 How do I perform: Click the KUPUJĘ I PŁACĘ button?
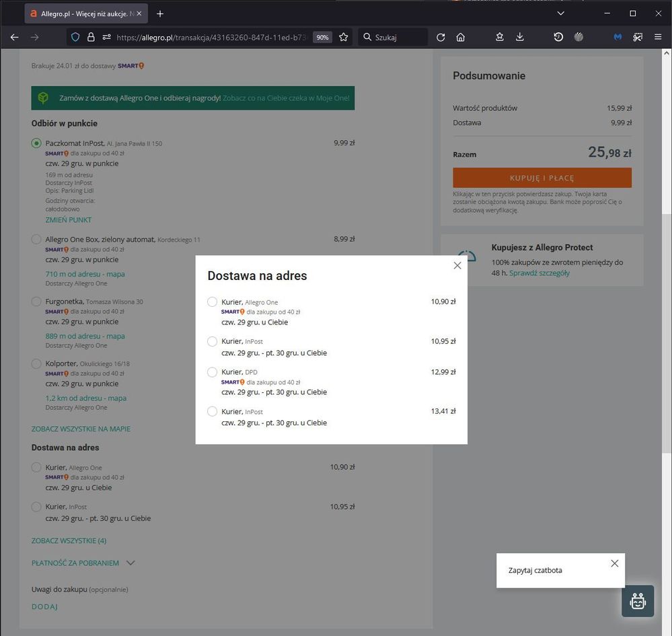pos(542,178)
